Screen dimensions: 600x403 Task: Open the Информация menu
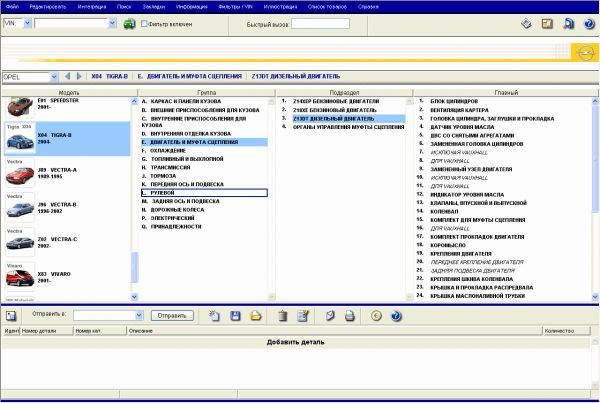pos(191,7)
